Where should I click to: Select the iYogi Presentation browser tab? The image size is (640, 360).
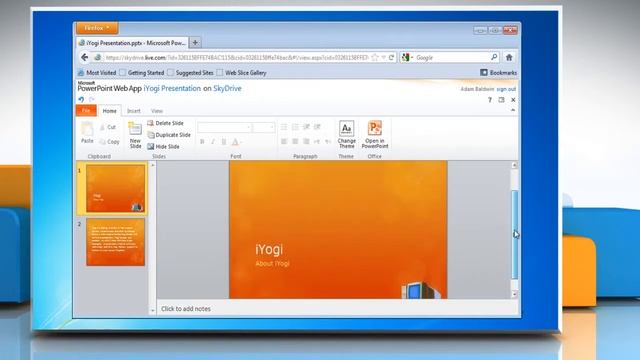click(x=132, y=42)
